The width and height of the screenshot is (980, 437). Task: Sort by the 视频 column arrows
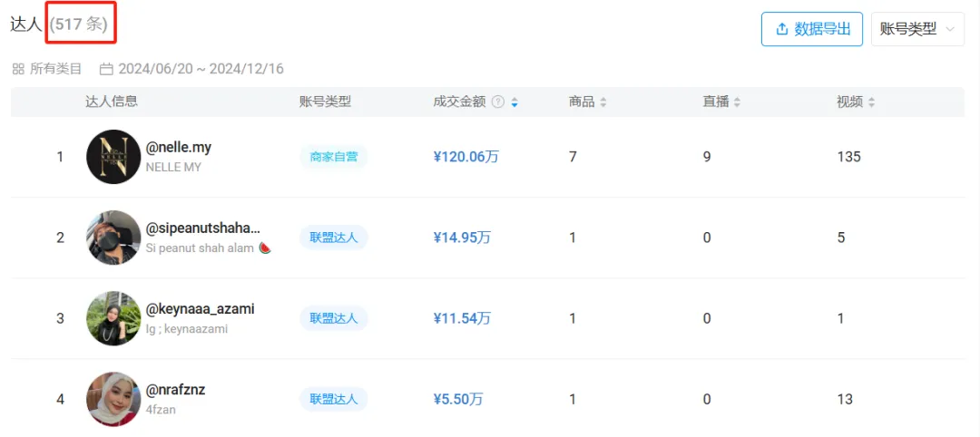coord(871,102)
